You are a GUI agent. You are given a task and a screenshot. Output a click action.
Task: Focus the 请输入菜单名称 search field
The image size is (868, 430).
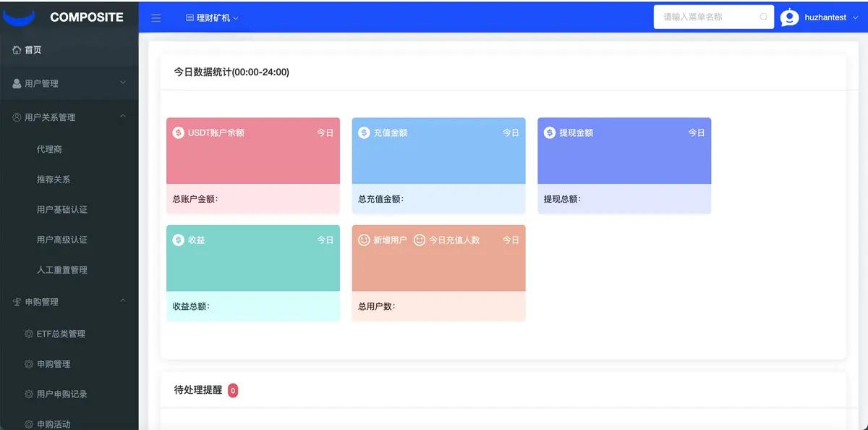point(714,17)
